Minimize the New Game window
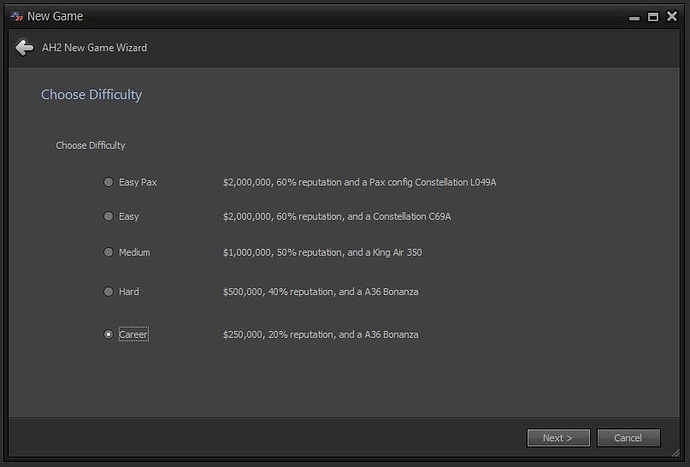The width and height of the screenshot is (690, 467). point(632,17)
